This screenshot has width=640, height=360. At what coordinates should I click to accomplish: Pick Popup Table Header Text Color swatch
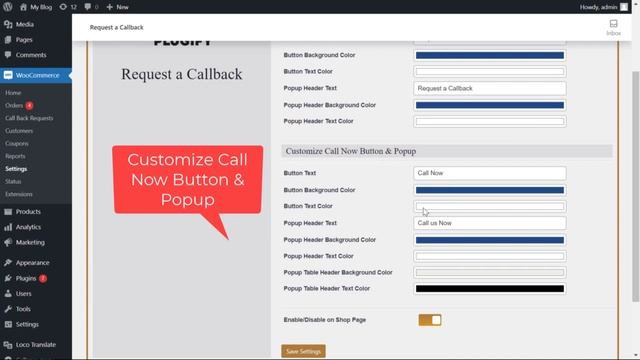tap(490, 289)
